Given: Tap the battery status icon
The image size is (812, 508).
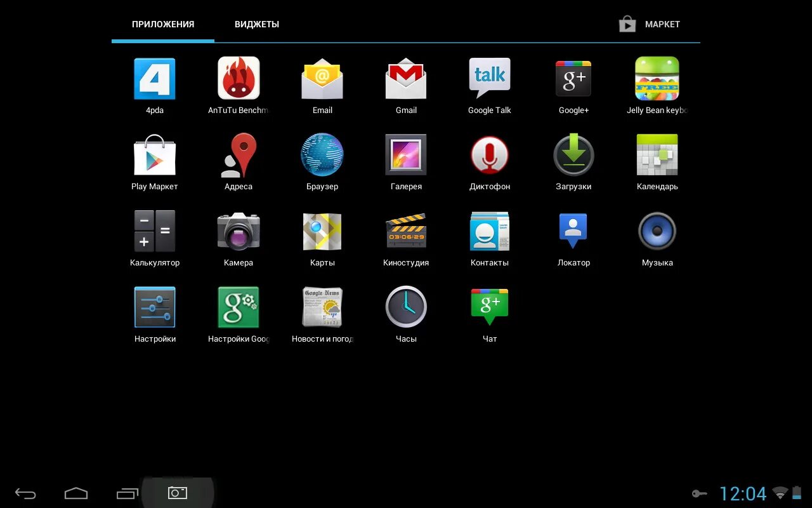Looking at the screenshot, I should coord(798,493).
